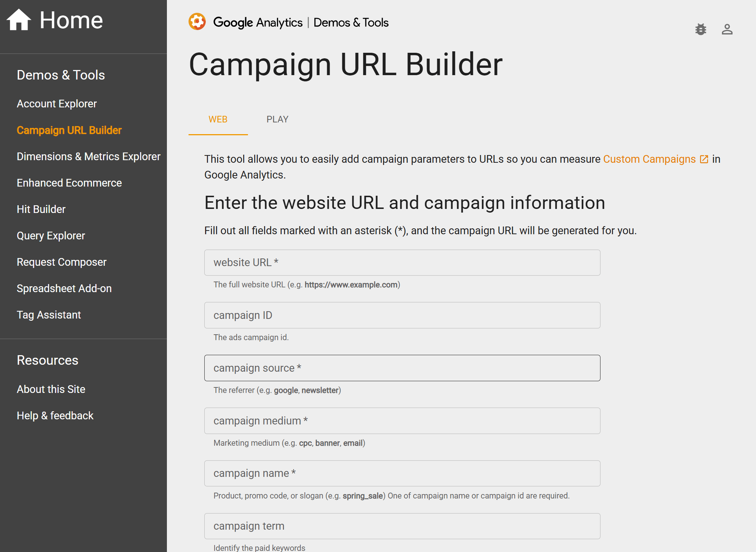The image size is (756, 552).
Task: Click the bug report icon
Action: click(x=701, y=29)
